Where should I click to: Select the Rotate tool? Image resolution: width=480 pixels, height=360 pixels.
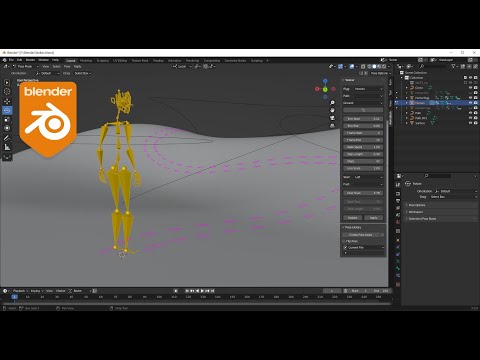7,110
